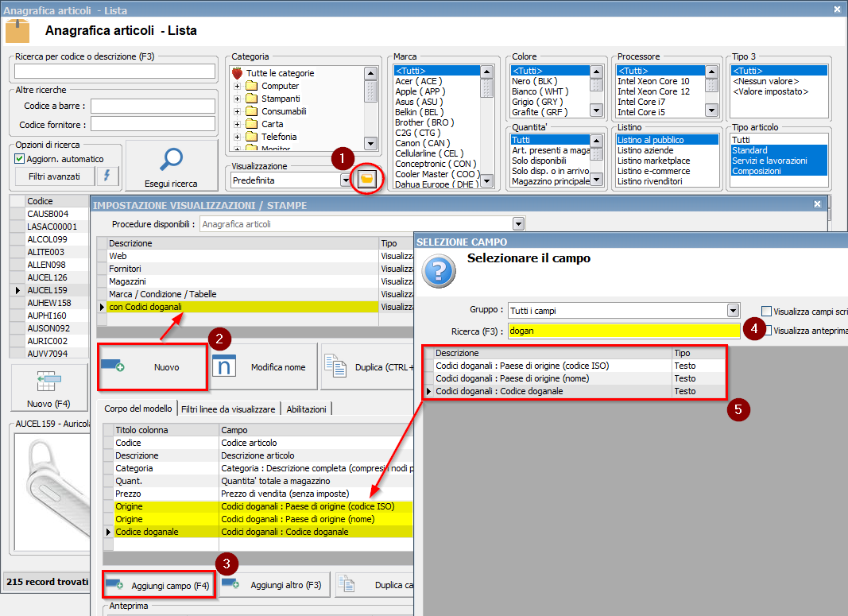Click Nuovo (F4) article button
The width and height of the screenshot is (848, 616).
[x=48, y=389]
